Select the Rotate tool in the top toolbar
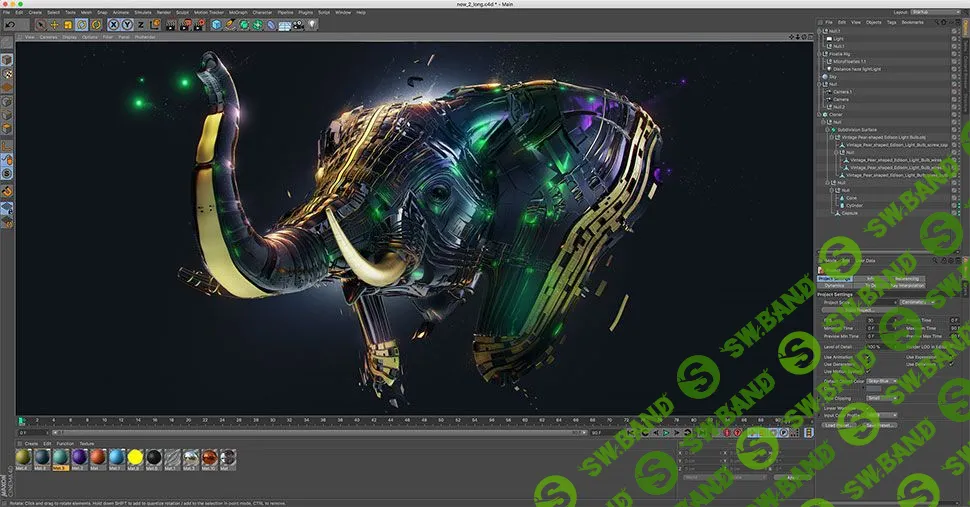This screenshot has height=507, width=970. pos(82,24)
